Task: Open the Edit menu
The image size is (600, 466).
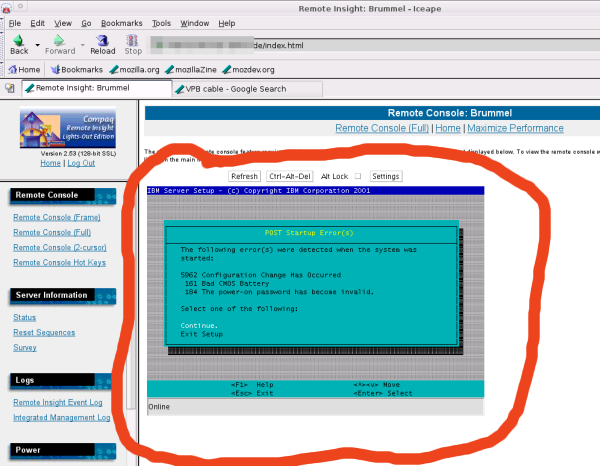Action: pos(38,23)
